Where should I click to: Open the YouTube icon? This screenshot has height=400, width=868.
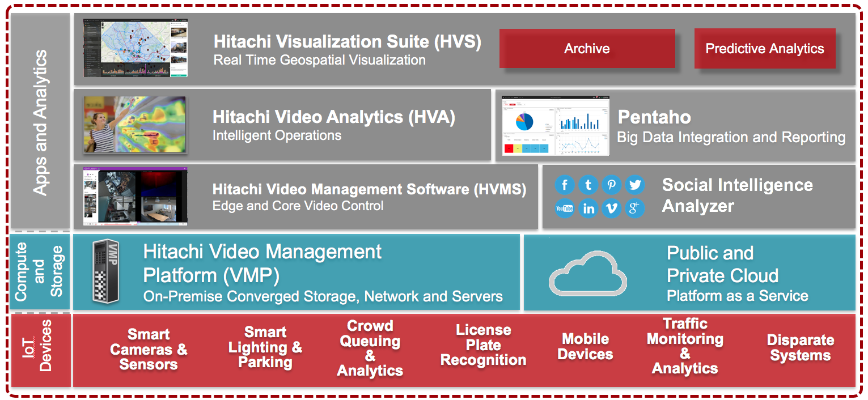(x=565, y=208)
